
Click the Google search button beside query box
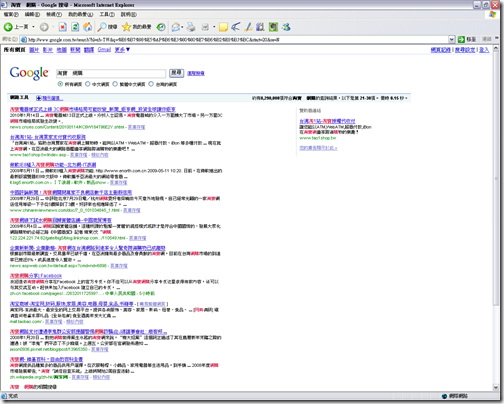(176, 73)
